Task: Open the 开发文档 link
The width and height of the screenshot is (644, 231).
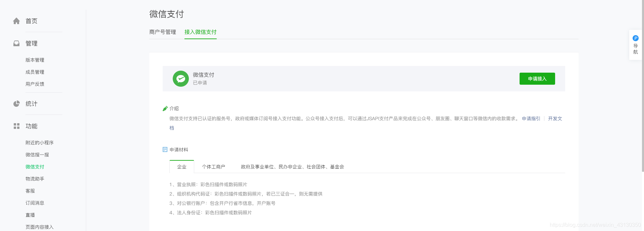Action: pyautogui.click(x=555, y=119)
